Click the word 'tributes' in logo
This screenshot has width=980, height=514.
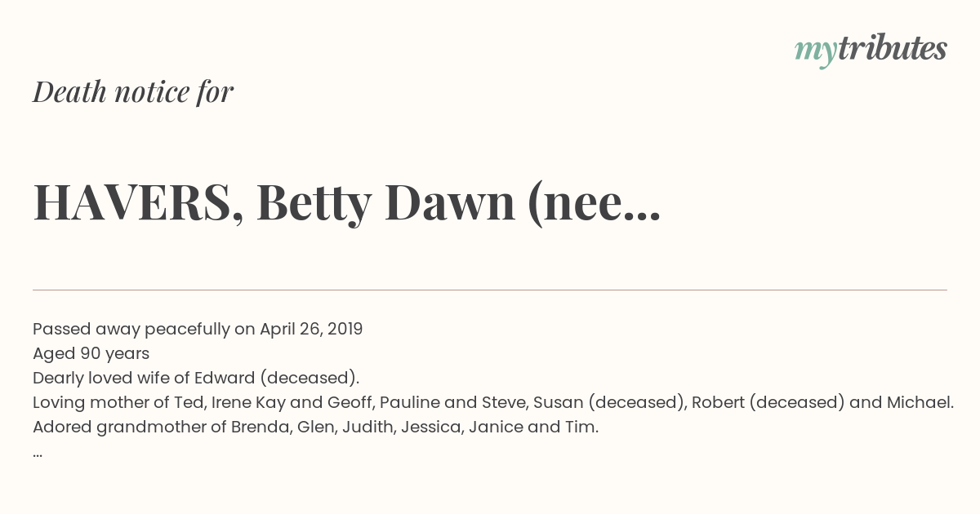pos(892,48)
